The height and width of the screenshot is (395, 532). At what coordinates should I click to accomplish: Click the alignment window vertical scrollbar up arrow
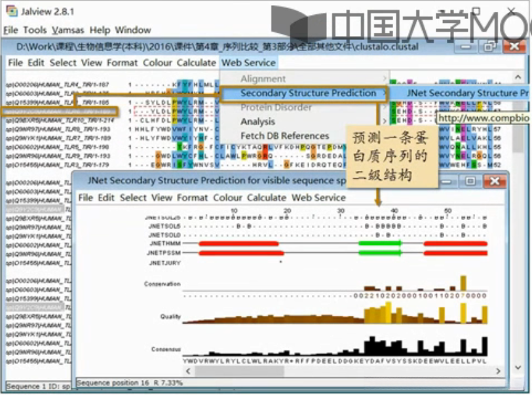click(x=518, y=77)
